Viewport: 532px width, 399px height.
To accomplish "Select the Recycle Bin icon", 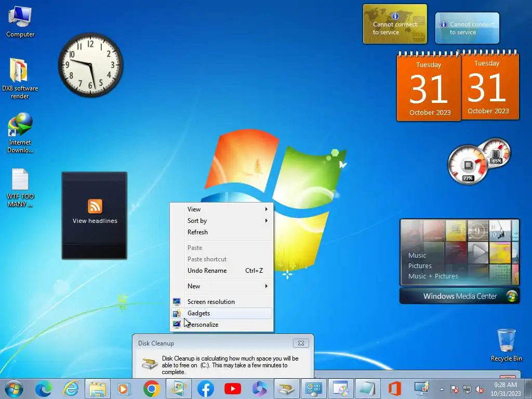I will pyautogui.click(x=506, y=345).
